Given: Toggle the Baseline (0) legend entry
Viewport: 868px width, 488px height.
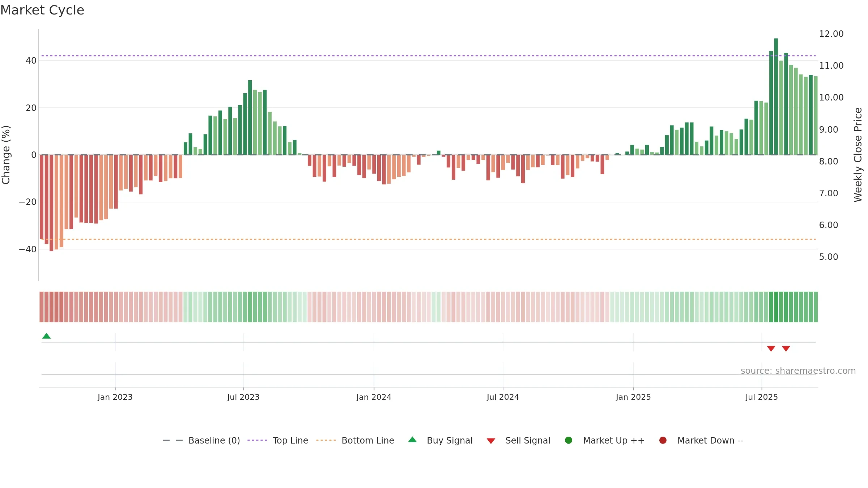Looking at the screenshot, I should tap(201, 441).
